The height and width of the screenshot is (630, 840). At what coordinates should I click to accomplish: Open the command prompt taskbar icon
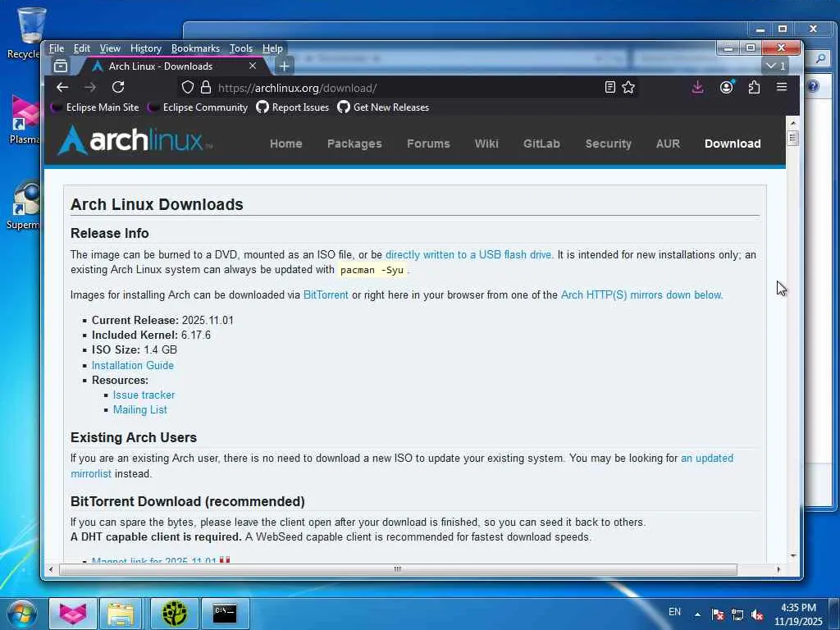click(225, 614)
